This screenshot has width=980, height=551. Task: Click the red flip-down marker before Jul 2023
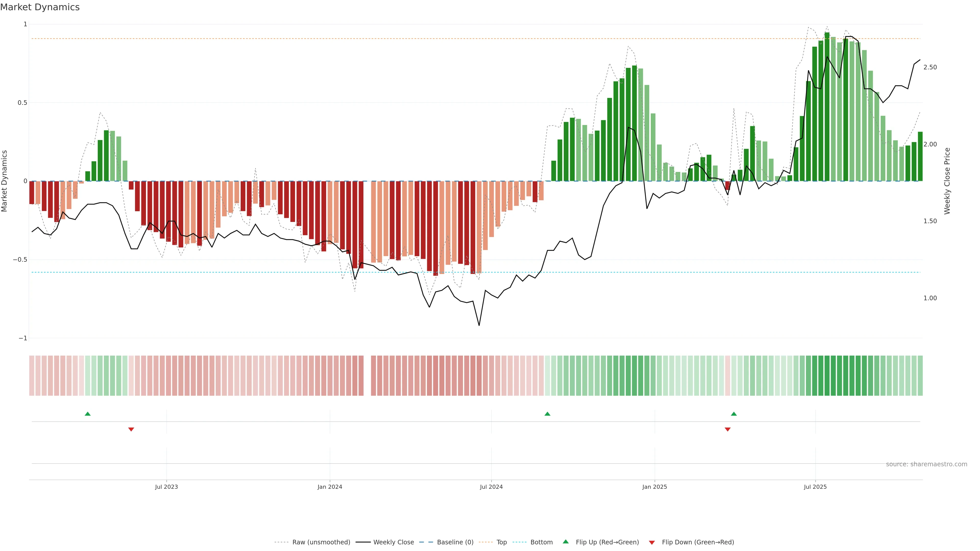131,429
